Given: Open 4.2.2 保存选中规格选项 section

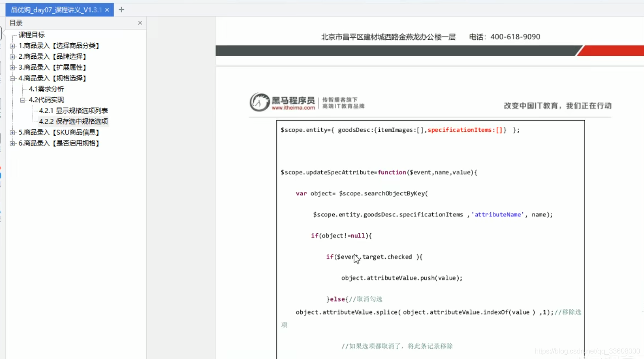Looking at the screenshot, I should [x=73, y=121].
